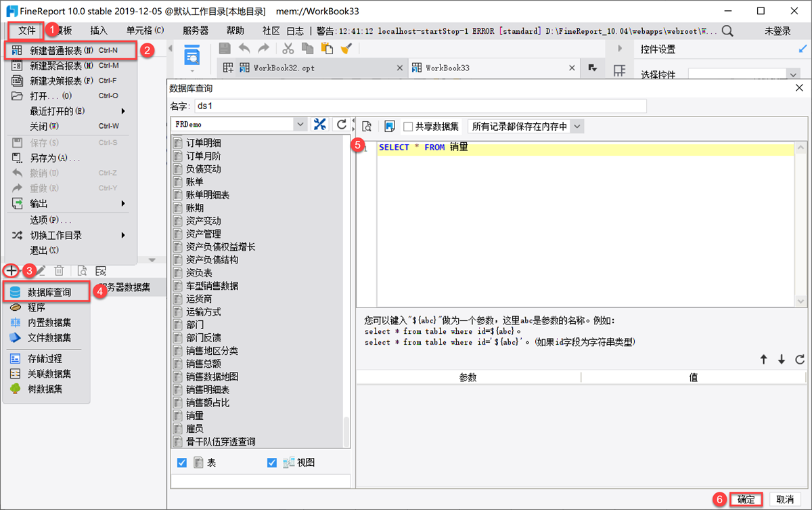This screenshot has width=812, height=510.
Task: Click the plus icon to add dataset
Action: click(12, 270)
